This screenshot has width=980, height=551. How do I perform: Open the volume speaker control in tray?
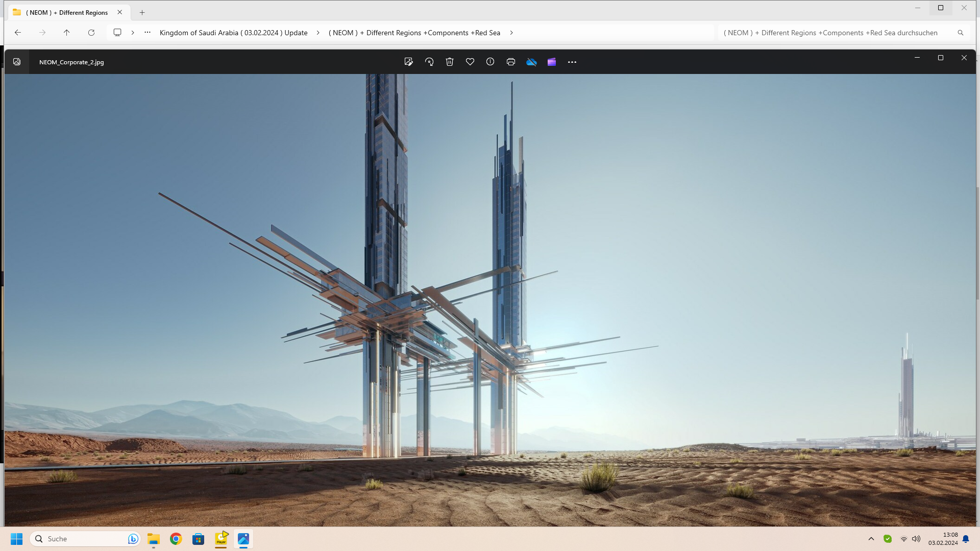[916, 539]
